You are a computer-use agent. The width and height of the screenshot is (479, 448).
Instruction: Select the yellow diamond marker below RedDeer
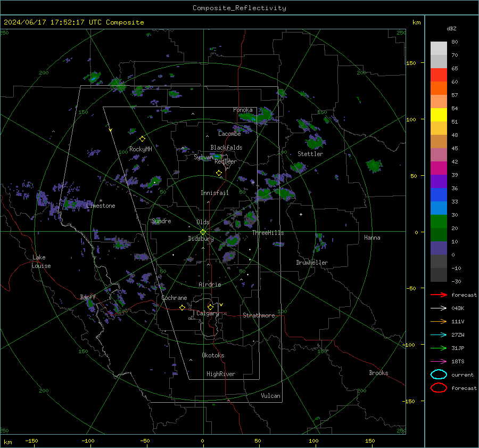click(x=219, y=173)
